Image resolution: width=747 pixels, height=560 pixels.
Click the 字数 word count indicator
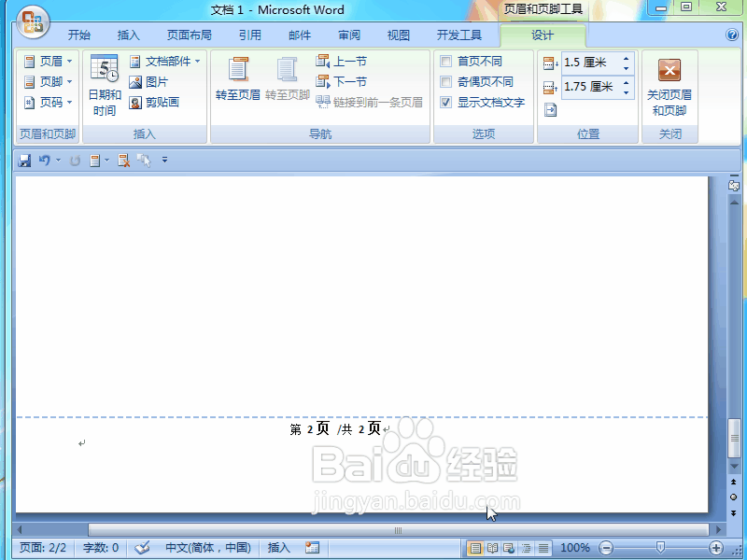(99, 548)
